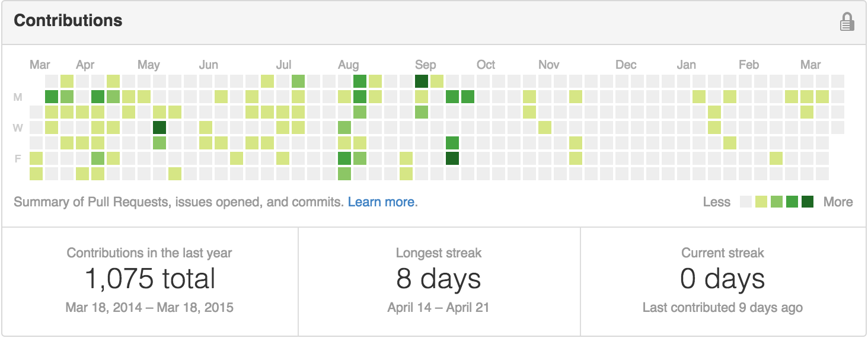Select the 1,075 total contributions stat
This screenshot has height=338, width=868.
point(150,279)
